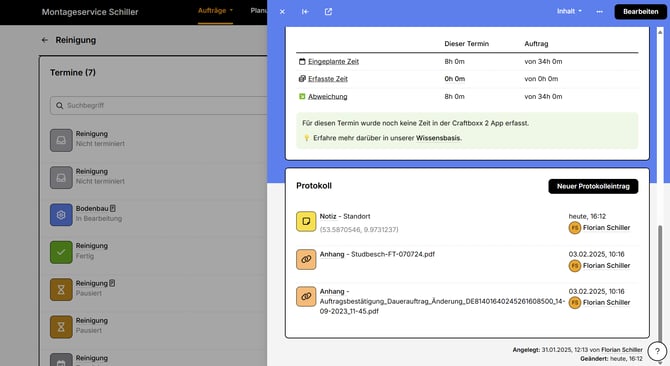The image size is (670, 366).
Task: Open the help question mark button
Action: tap(657, 351)
